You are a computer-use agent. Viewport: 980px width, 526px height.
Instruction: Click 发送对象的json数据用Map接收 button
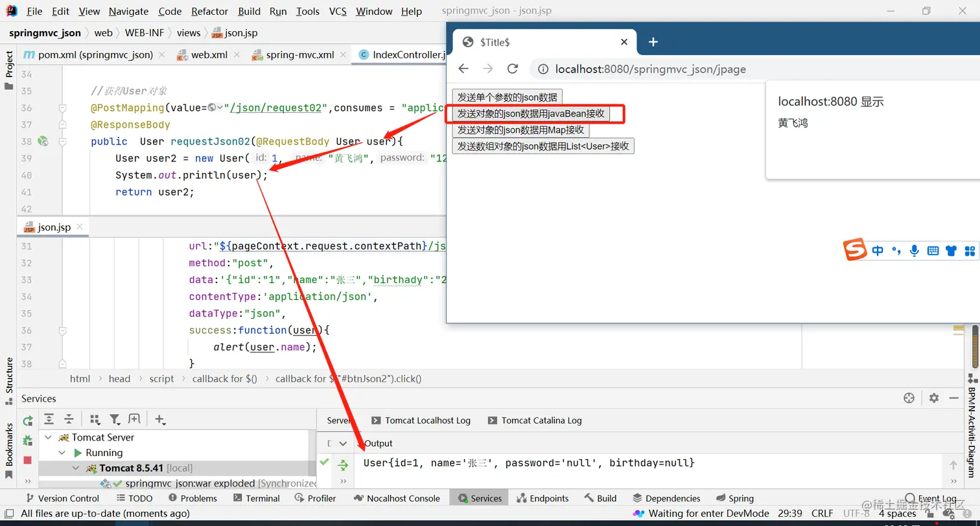point(520,130)
